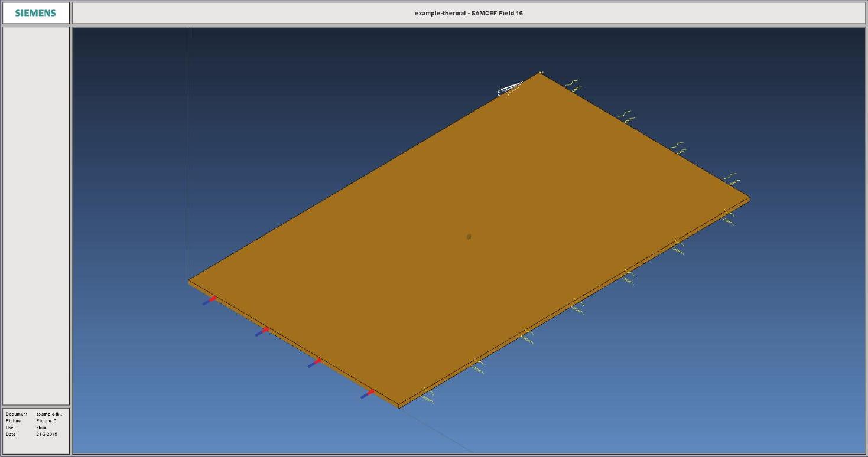The width and height of the screenshot is (868, 457).
Task: Select the middle yellow symbol on the lower-right edge
Action: coord(577,306)
